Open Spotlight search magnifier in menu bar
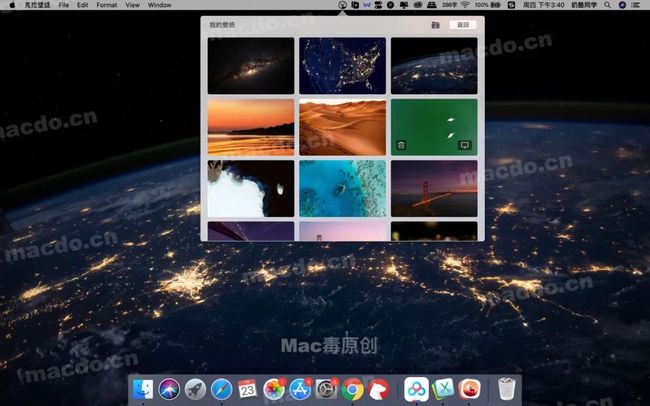Viewport: 650px width, 406px height. click(607, 5)
